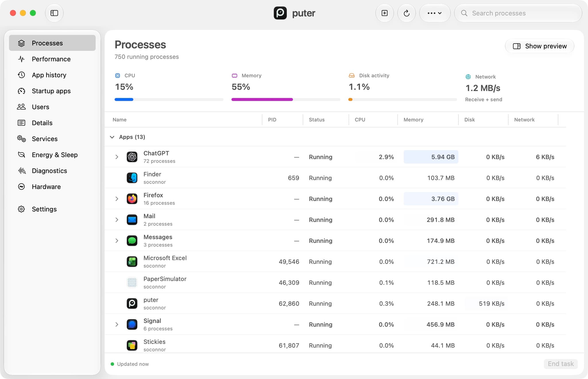Click the Show preview button
588x379 pixels.
pos(539,46)
